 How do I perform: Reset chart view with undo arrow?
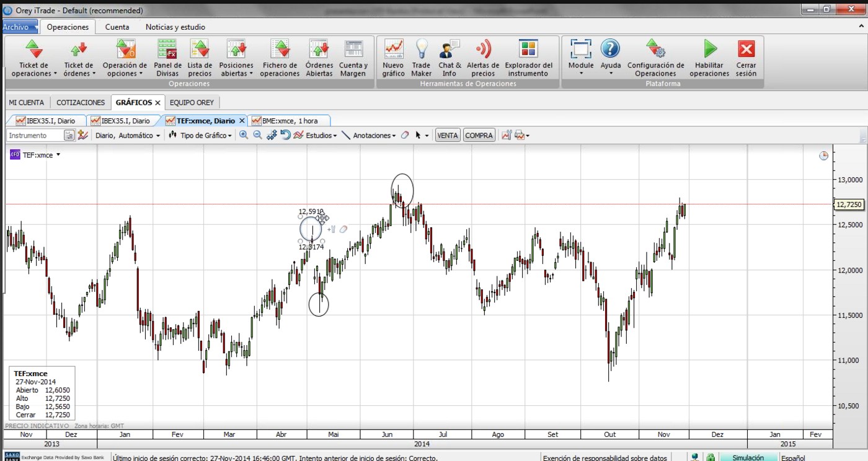tap(285, 135)
